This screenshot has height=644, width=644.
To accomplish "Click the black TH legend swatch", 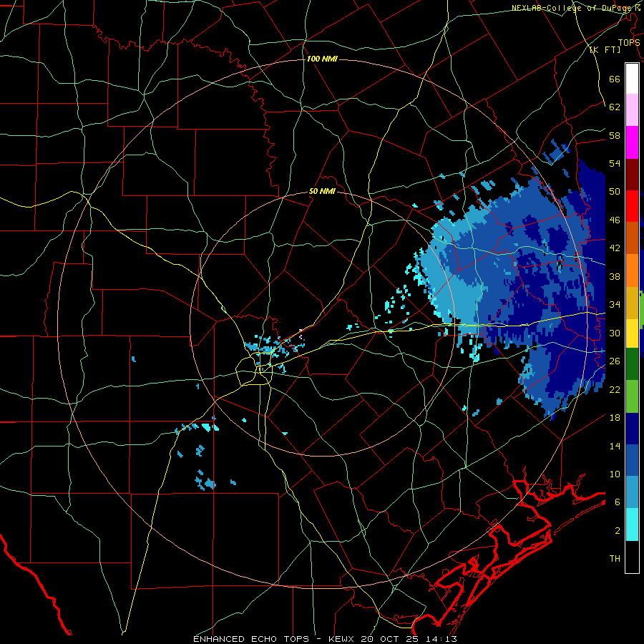I will pos(632,557).
